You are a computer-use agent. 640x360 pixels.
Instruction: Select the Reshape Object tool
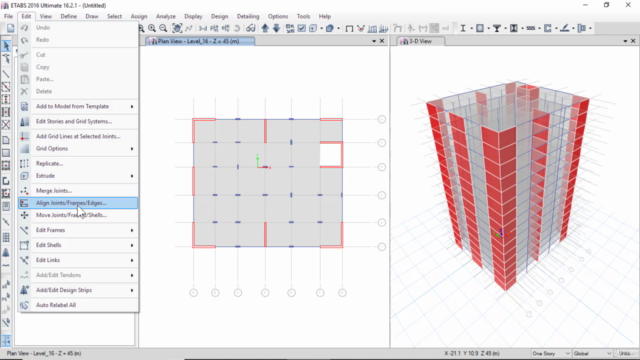[6, 59]
